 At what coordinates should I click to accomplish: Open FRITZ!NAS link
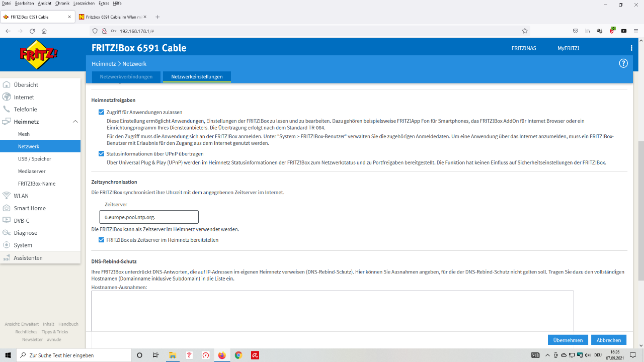524,48
